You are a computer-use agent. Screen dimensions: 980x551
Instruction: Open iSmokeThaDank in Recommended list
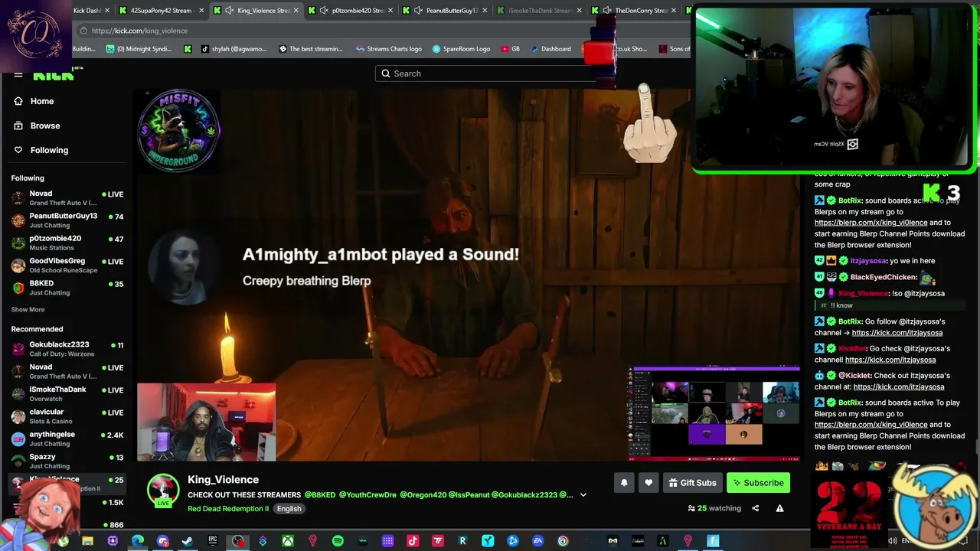coord(67,393)
